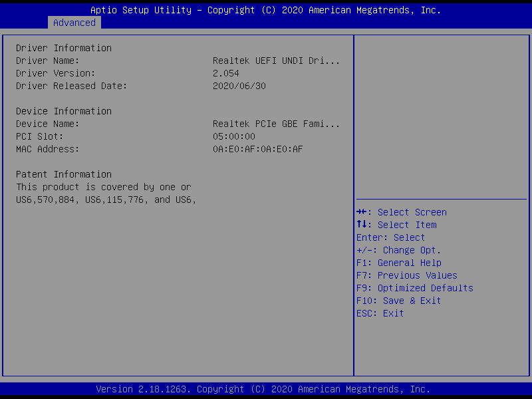Click the PCI Slot label

40,136
